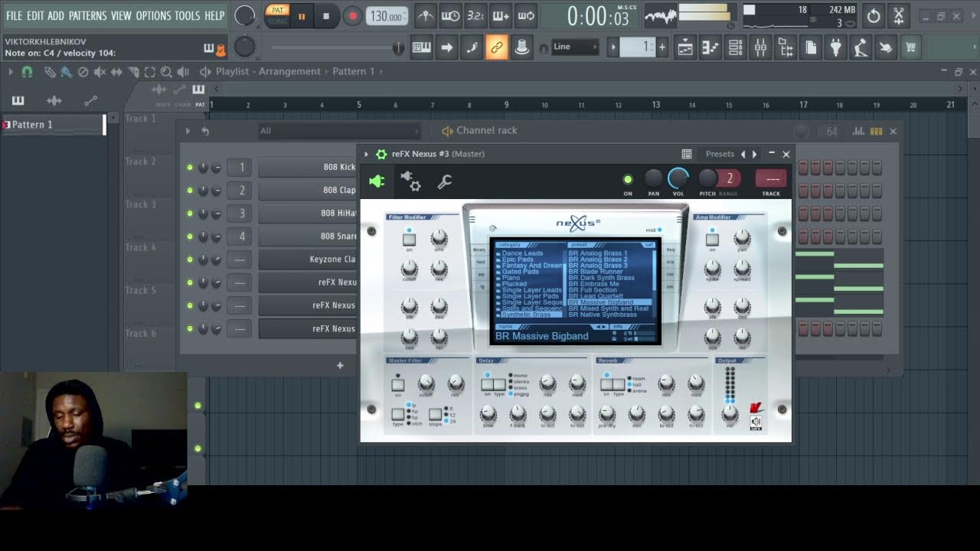Pause playback with the transport button
Screen dimensions: 980x551
tap(302, 15)
